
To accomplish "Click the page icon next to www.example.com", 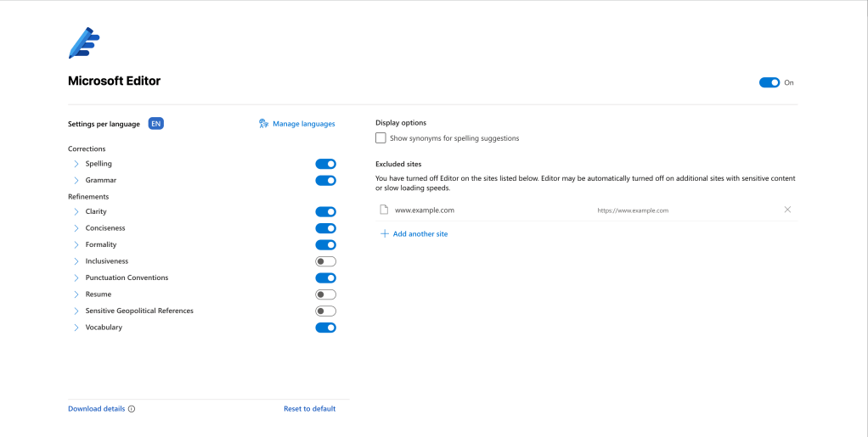I will click(384, 210).
